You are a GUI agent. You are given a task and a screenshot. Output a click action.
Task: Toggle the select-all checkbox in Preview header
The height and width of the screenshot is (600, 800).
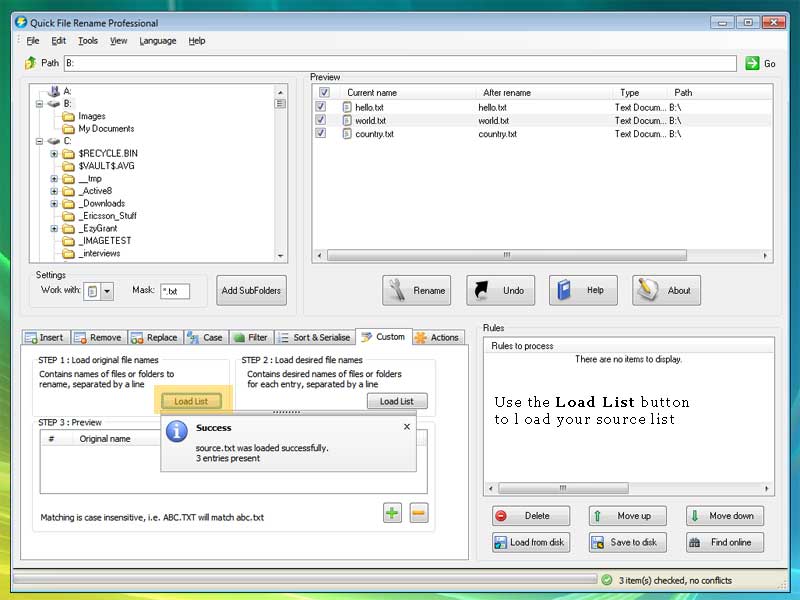click(323, 93)
